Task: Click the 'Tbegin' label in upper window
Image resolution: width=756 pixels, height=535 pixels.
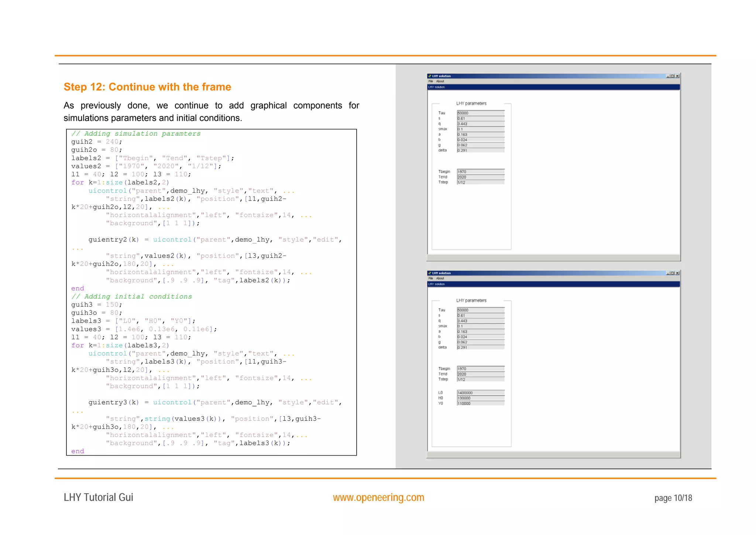Action: tap(444, 172)
